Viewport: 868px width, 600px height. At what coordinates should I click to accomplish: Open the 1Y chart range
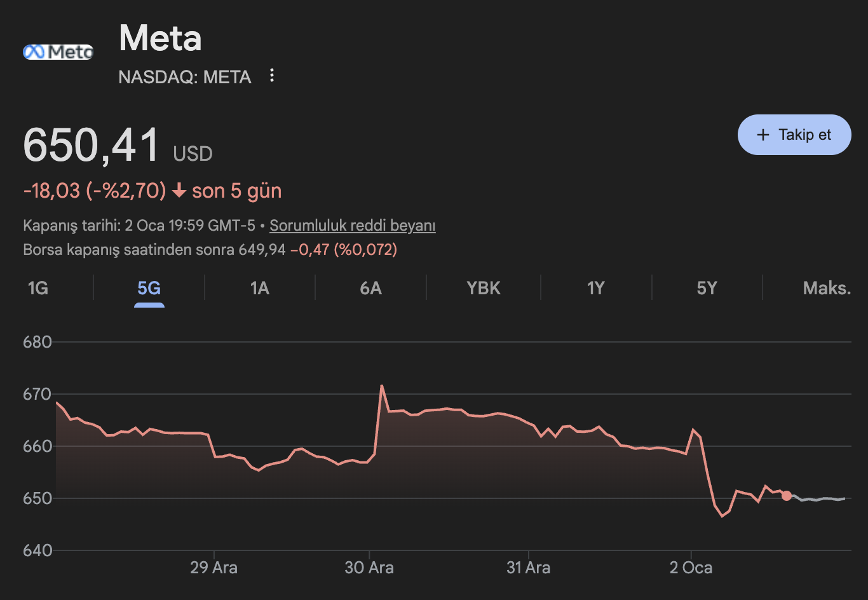coord(595,288)
